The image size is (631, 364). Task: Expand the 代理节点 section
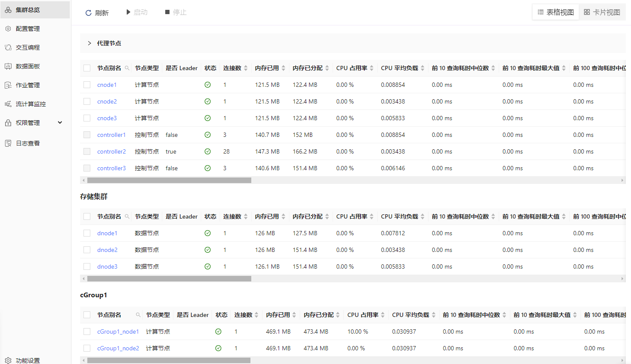tap(89, 43)
